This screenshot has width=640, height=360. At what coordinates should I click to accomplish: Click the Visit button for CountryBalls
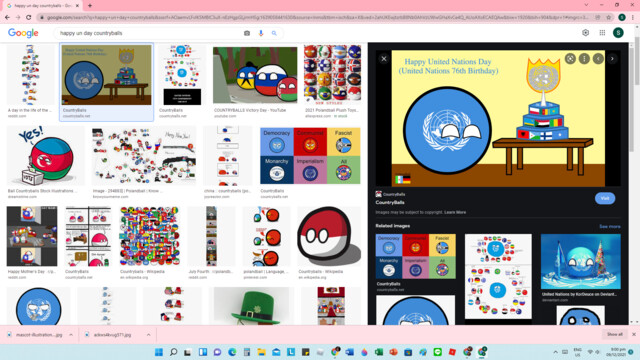coord(605,198)
